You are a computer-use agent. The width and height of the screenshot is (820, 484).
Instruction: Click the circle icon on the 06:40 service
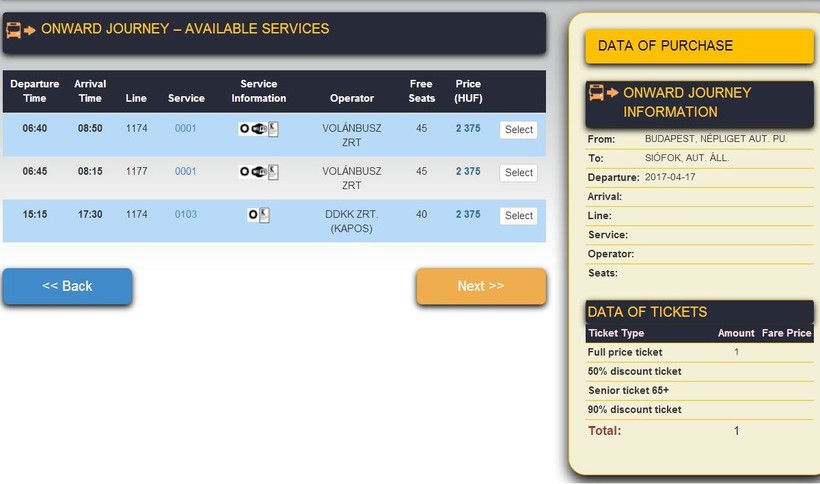point(245,129)
